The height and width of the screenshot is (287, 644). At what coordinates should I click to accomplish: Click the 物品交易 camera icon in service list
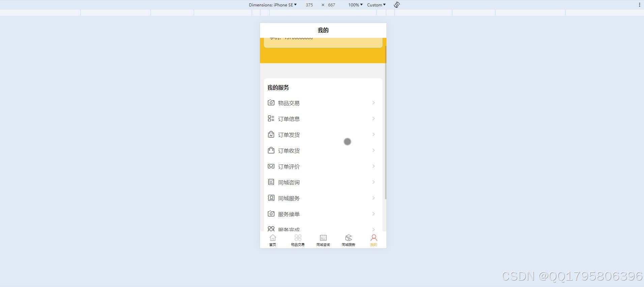click(x=271, y=103)
